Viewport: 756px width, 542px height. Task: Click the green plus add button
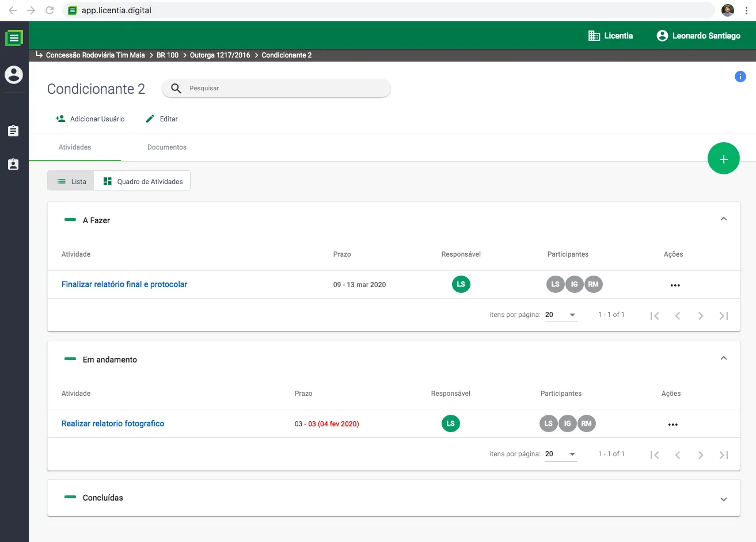pos(724,158)
